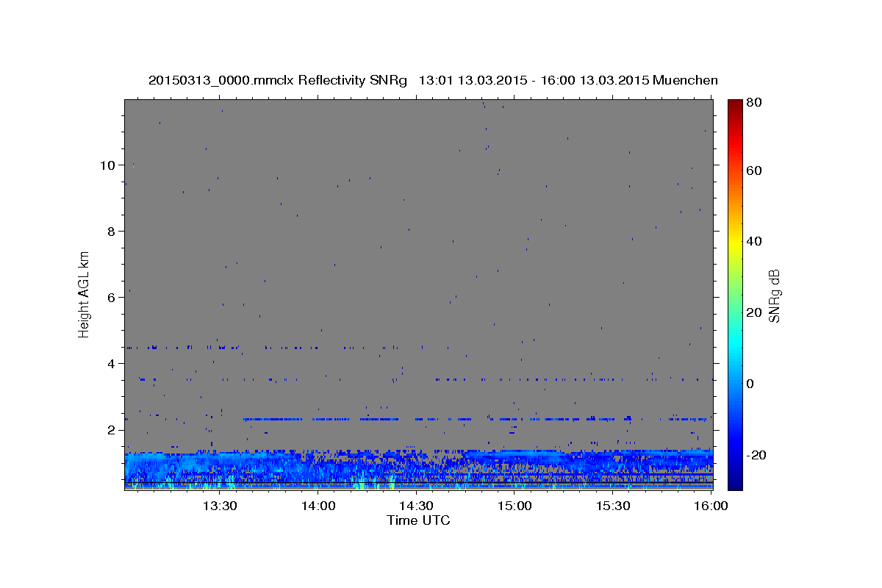Click the 'SNRg dB' colorbar label
This screenshot has height=588, width=882.
pos(774,295)
